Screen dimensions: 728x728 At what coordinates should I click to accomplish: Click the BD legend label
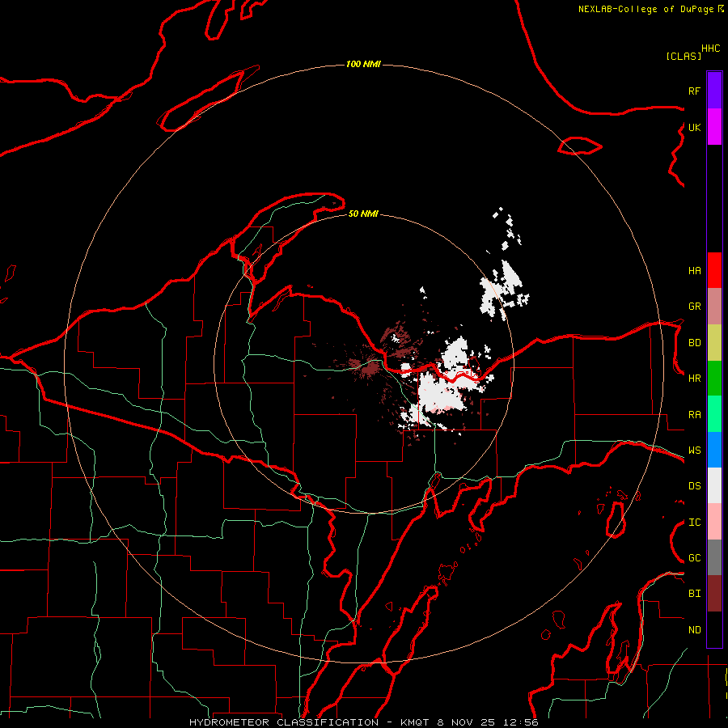(x=694, y=343)
